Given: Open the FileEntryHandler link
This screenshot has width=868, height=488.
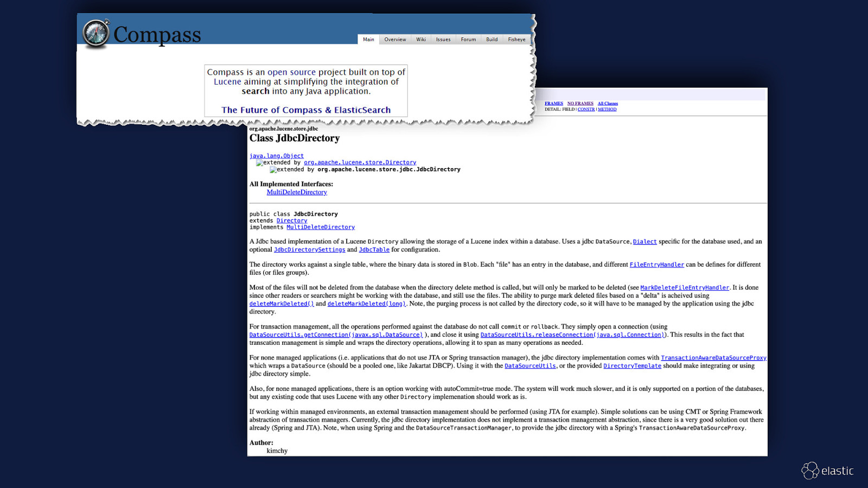Looking at the screenshot, I should tap(656, 265).
